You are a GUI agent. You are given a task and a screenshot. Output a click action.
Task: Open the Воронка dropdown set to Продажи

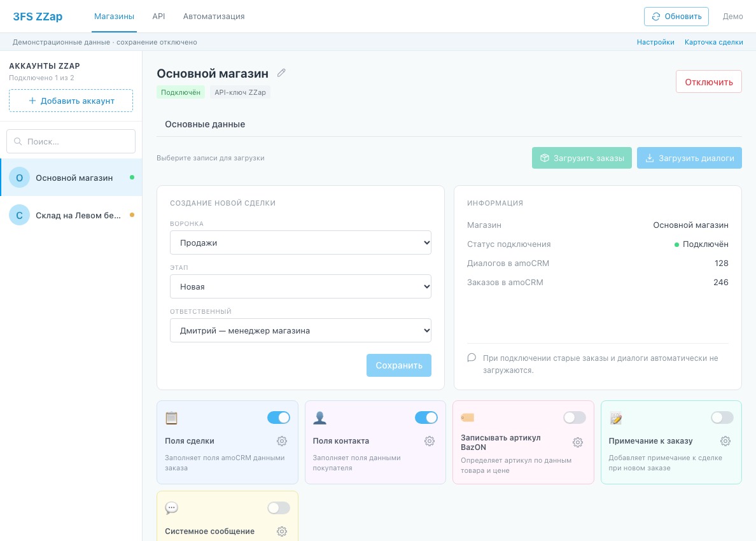(300, 242)
